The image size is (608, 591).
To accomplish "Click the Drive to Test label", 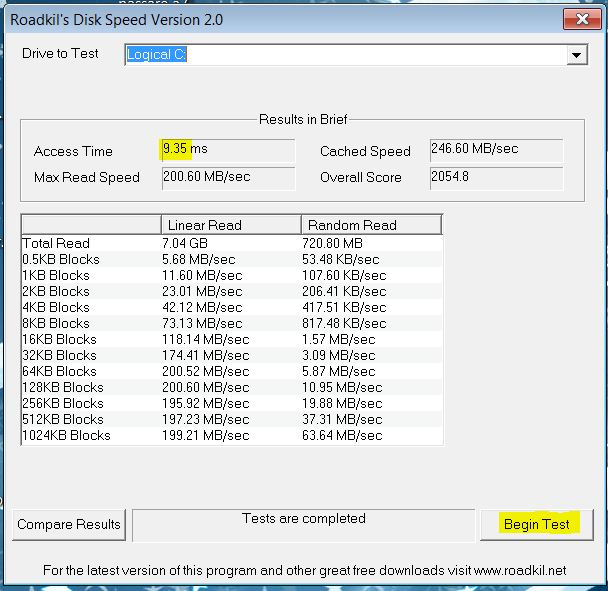I will click(x=60, y=54).
